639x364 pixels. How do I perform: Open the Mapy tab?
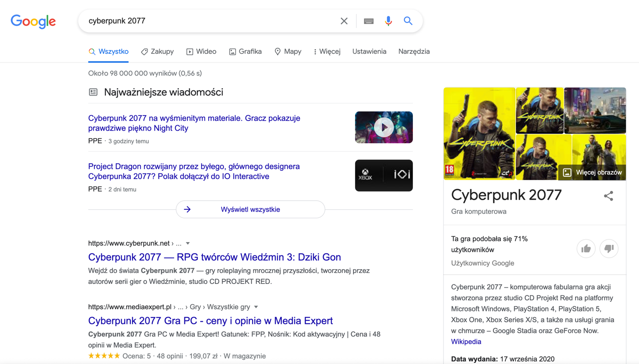(x=288, y=52)
